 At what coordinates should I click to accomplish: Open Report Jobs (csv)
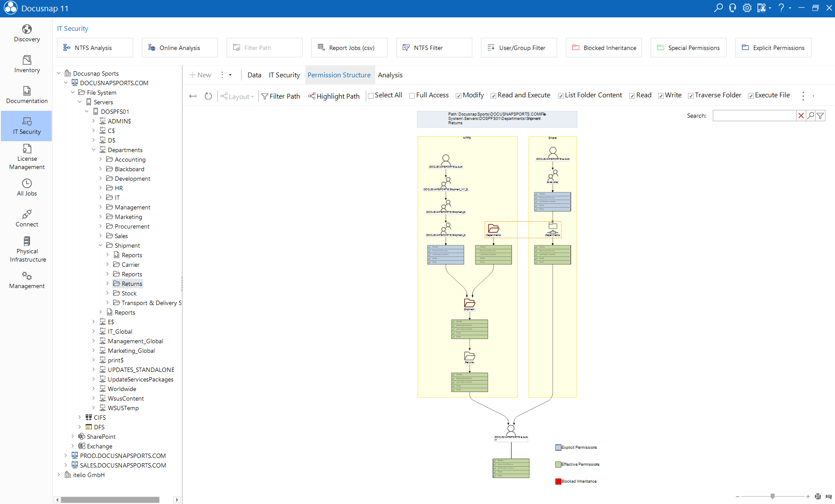[349, 47]
